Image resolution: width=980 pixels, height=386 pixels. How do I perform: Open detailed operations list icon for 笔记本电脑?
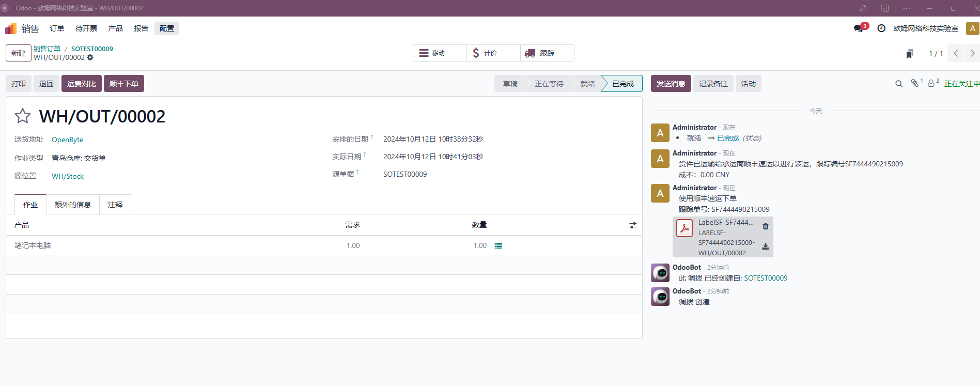pyautogui.click(x=498, y=245)
